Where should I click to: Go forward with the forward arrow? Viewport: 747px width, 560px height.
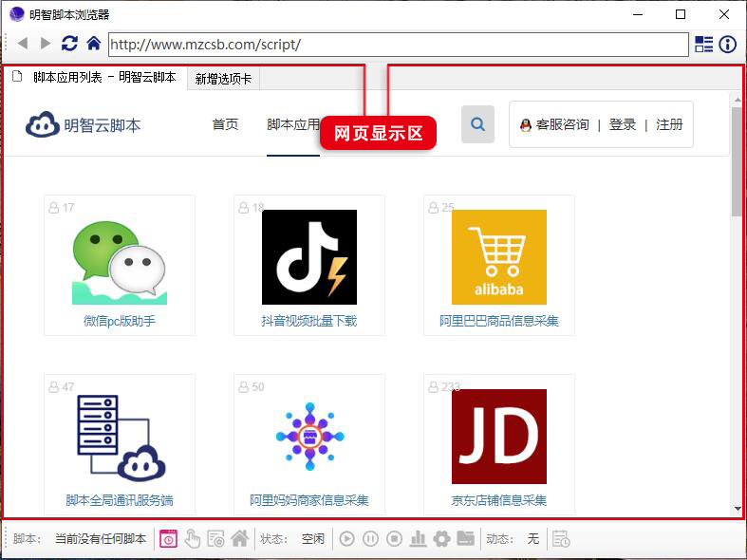tap(46, 44)
